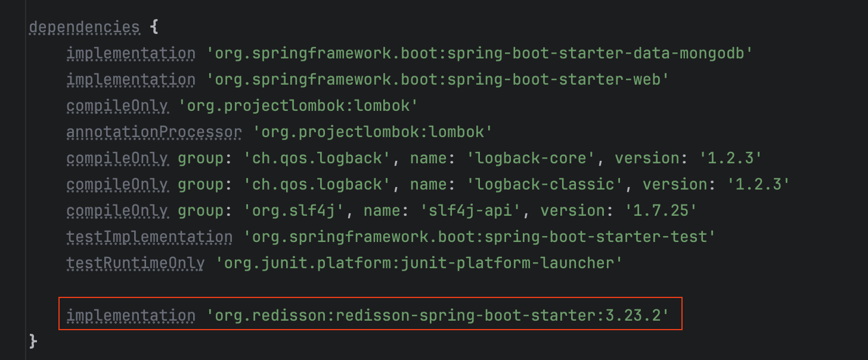Viewport: 868px width, 360px height.
Task: Click version '1.2.3' on the logback-classic line
Action: [x=758, y=185]
